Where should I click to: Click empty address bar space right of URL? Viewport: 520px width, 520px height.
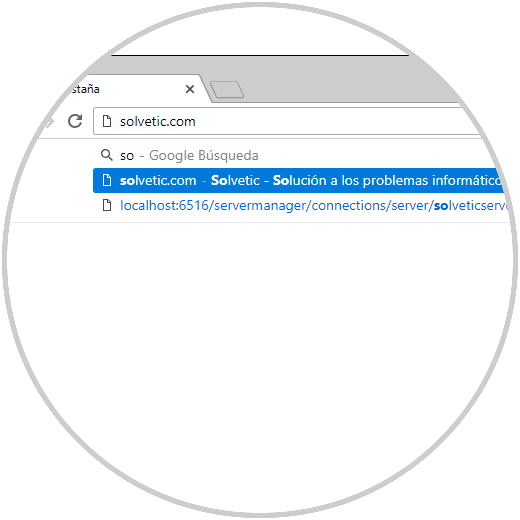[333, 121]
